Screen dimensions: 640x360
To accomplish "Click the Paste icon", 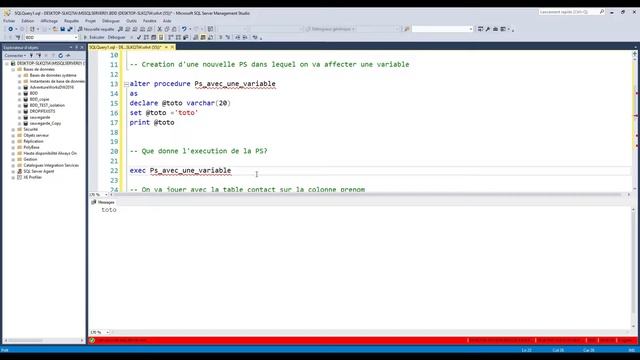I will pos(174,29).
